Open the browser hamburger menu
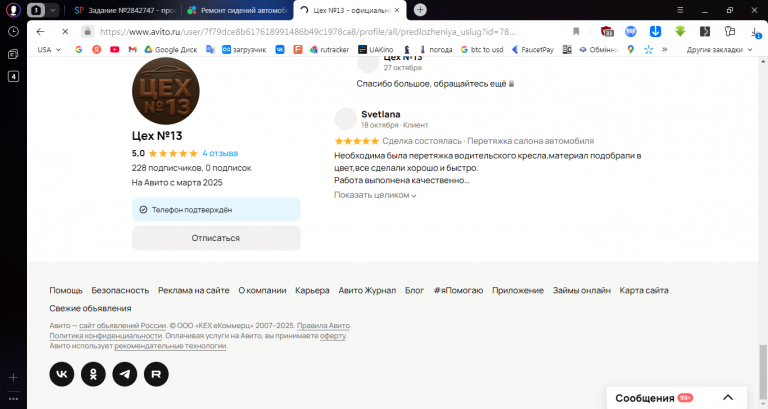Viewport: 768px width, 409px height. (x=680, y=10)
